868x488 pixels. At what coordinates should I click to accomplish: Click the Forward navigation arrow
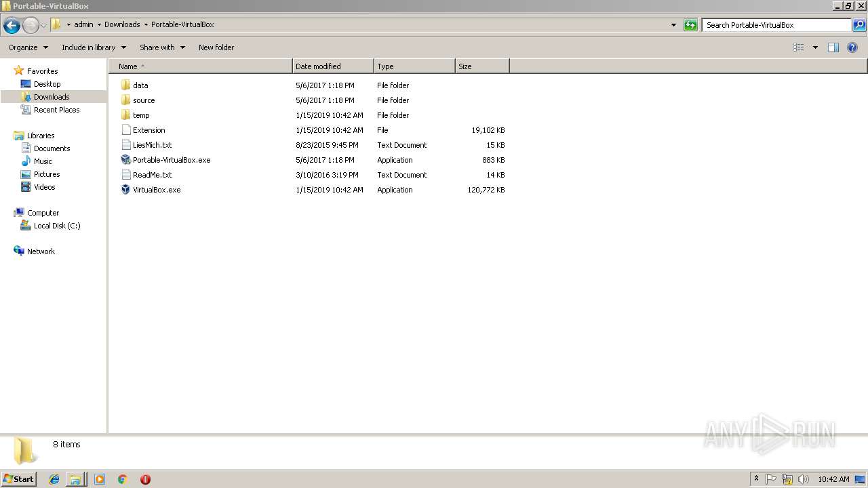(x=31, y=26)
